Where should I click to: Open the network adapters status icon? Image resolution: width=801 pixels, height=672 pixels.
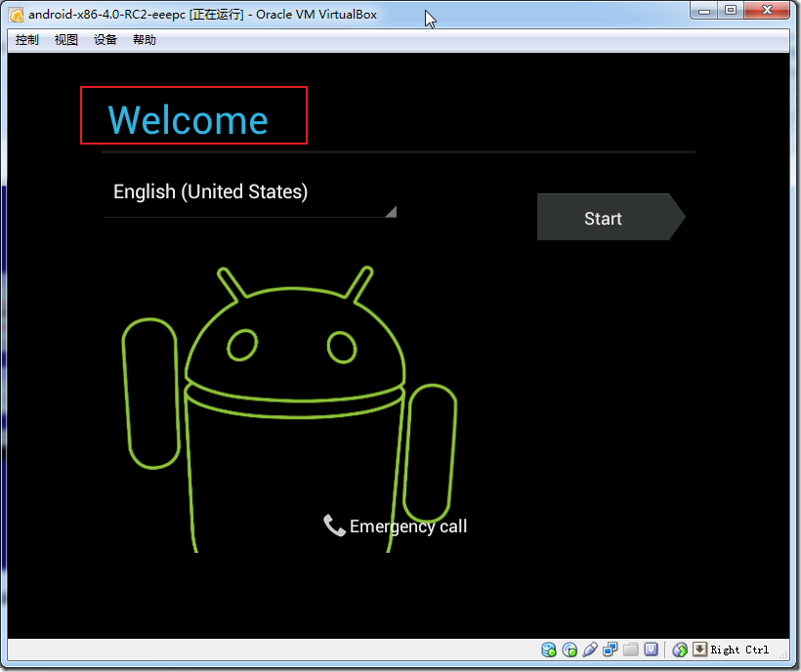pyautogui.click(x=610, y=650)
